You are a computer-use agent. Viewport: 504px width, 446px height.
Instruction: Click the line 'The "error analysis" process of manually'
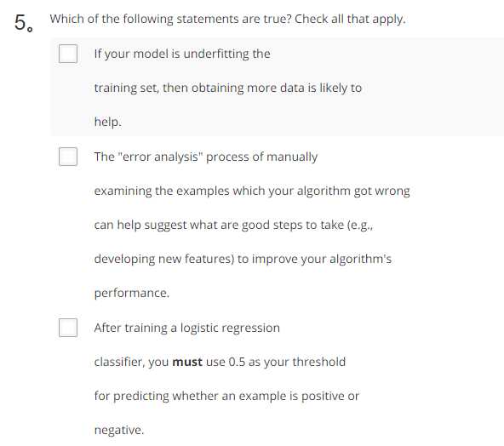(x=206, y=157)
